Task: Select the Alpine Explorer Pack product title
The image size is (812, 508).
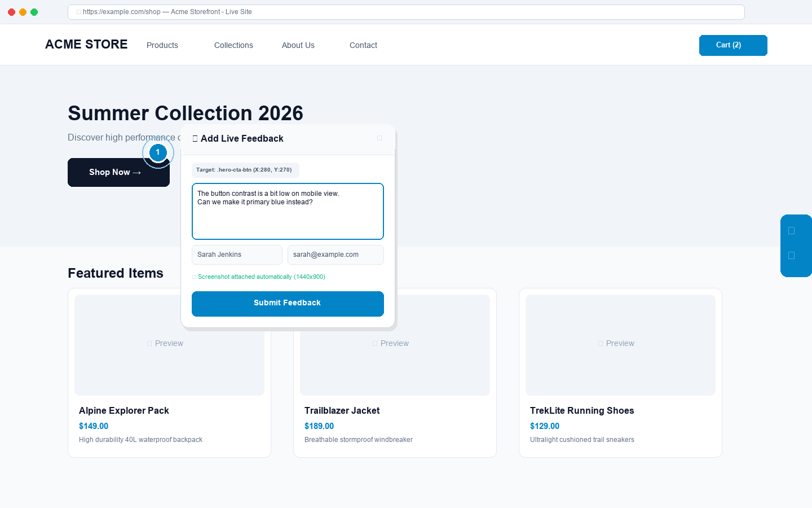Action: click(124, 411)
